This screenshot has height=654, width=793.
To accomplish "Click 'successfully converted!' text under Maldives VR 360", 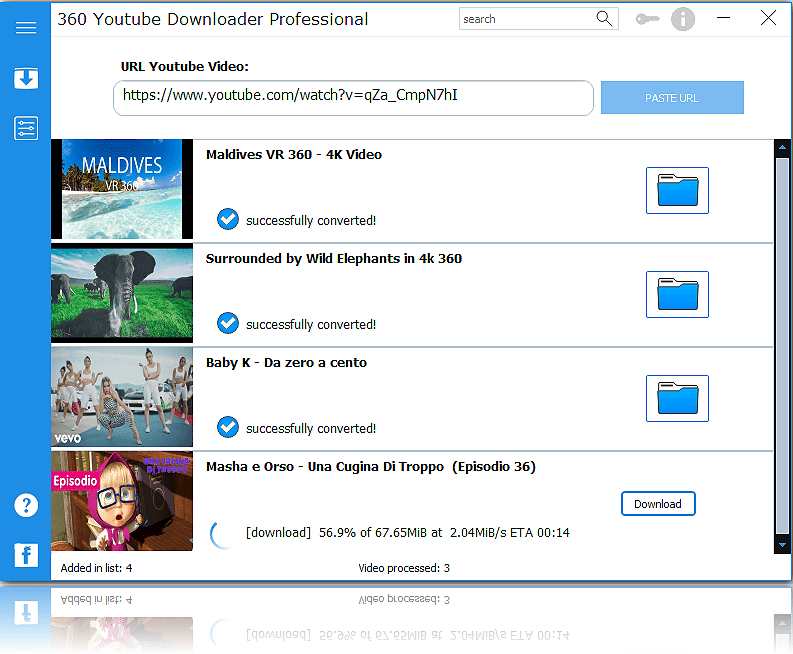I will (311, 221).
